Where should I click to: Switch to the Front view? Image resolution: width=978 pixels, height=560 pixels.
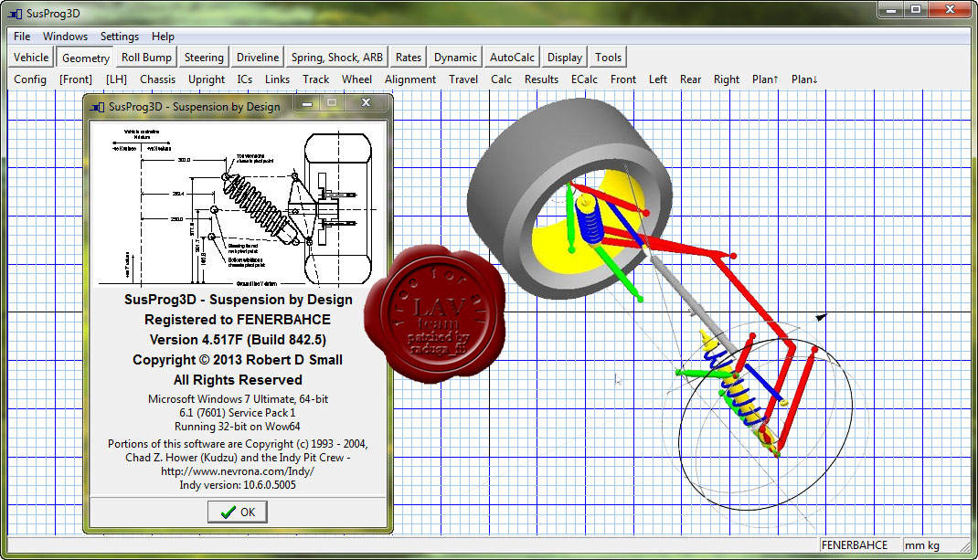623,79
